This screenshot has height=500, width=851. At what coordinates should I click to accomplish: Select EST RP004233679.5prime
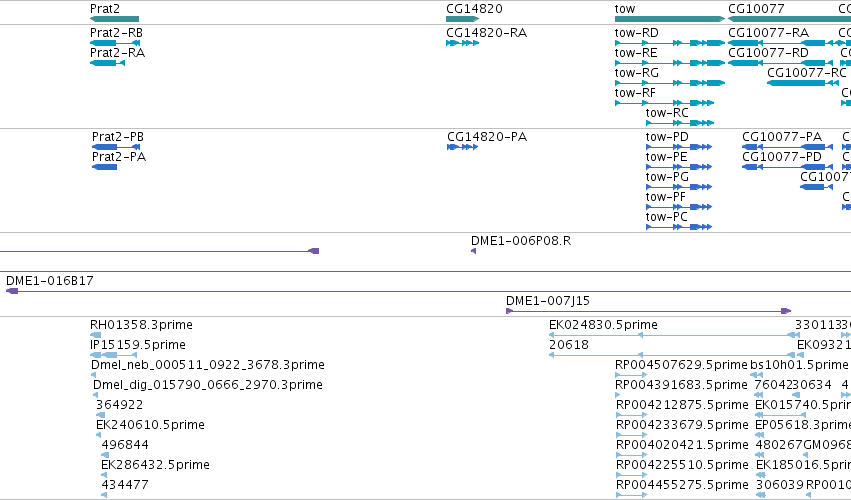(x=682, y=425)
